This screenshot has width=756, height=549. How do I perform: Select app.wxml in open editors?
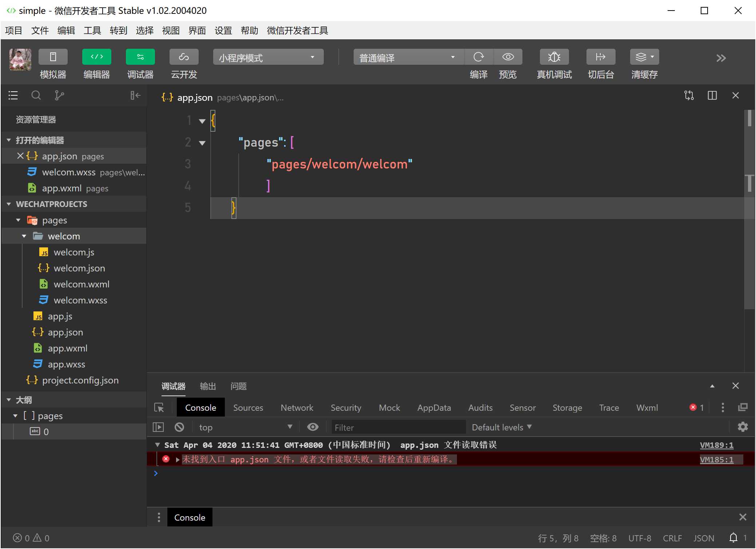click(x=74, y=188)
